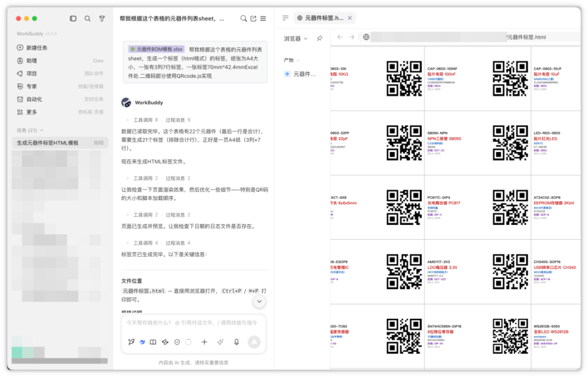Jump to bottom with the down-chevron button

(259, 301)
